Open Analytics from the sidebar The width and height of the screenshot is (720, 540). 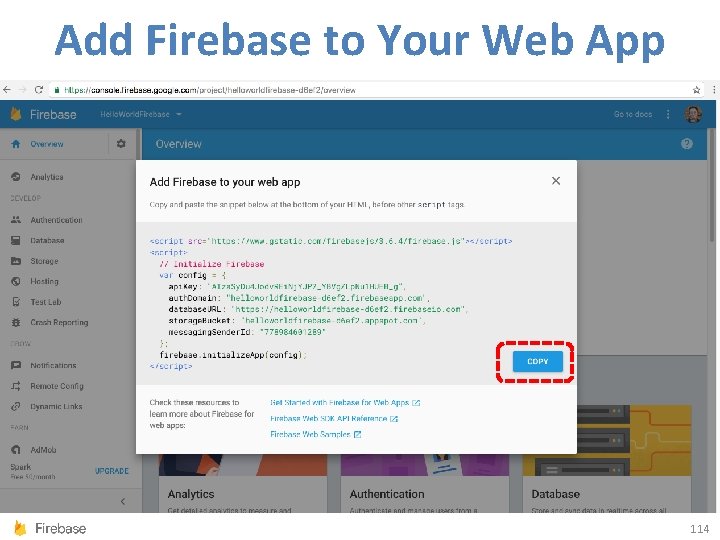[x=47, y=177]
